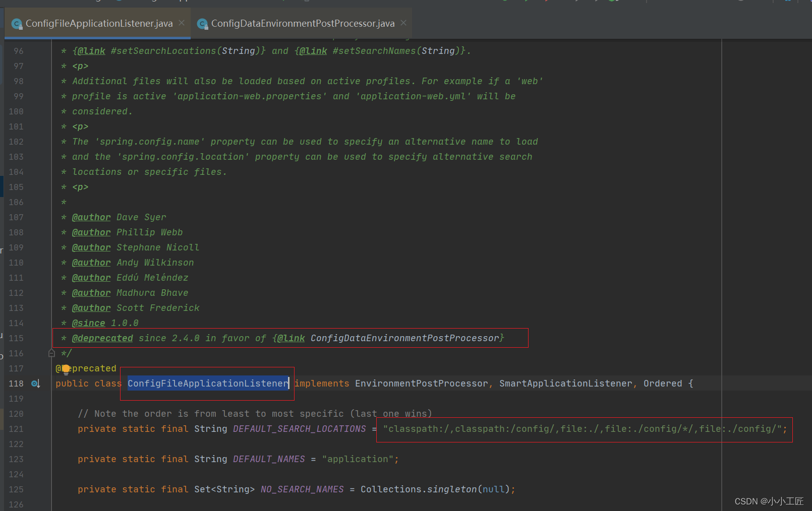The height and width of the screenshot is (511, 812).
Task: Click the Java class icon on ConfigFileApplicationListener.java tab
Action: pos(17,23)
